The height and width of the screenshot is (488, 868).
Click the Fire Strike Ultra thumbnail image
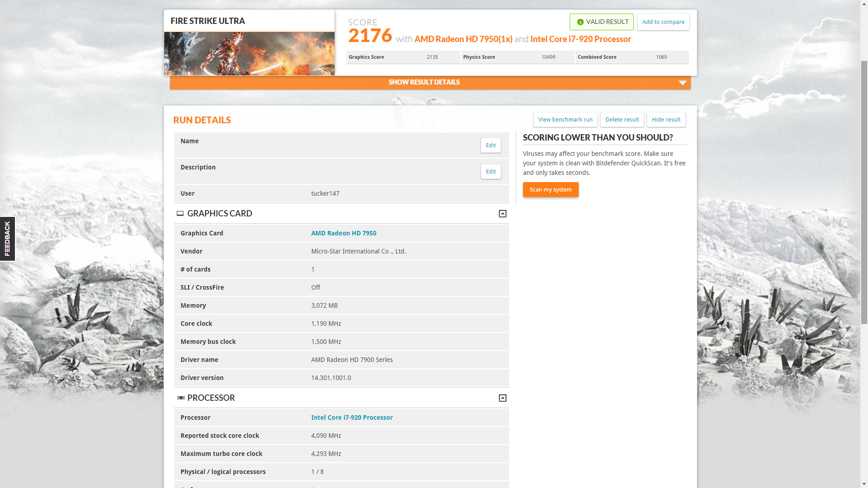pyautogui.click(x=249, y=53)
